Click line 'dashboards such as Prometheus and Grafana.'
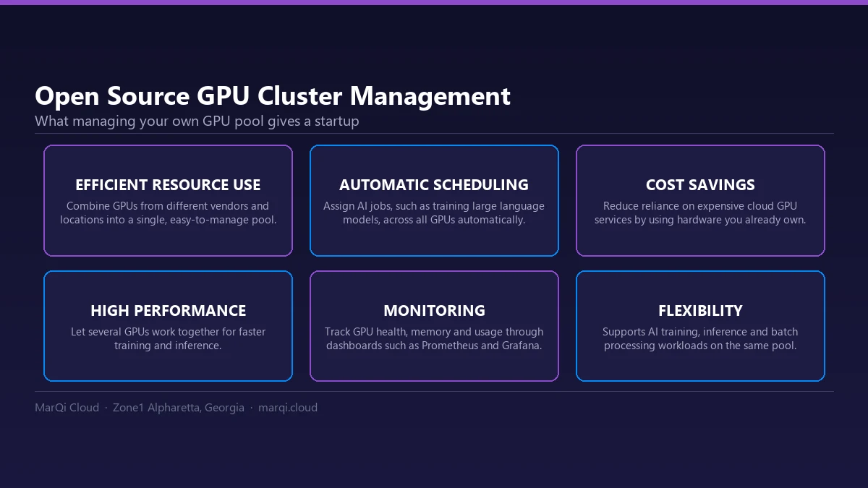The width and height of the screenshot is (868, 488). pyautogui.click(x=434, y=346)
